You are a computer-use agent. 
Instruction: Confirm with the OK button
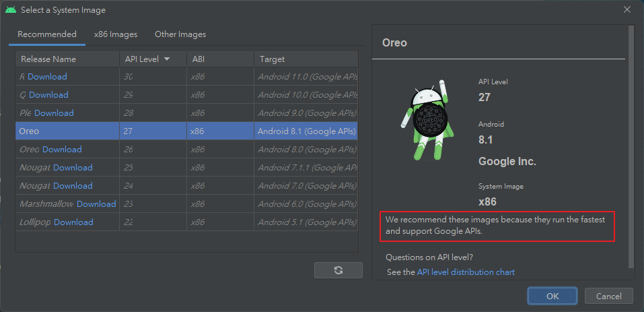point(552,296)
